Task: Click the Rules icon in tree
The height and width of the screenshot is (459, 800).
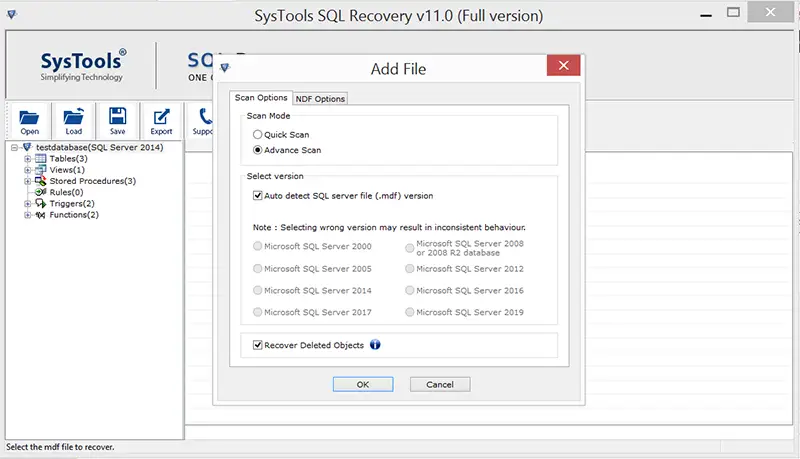Action: coord(40,192)
